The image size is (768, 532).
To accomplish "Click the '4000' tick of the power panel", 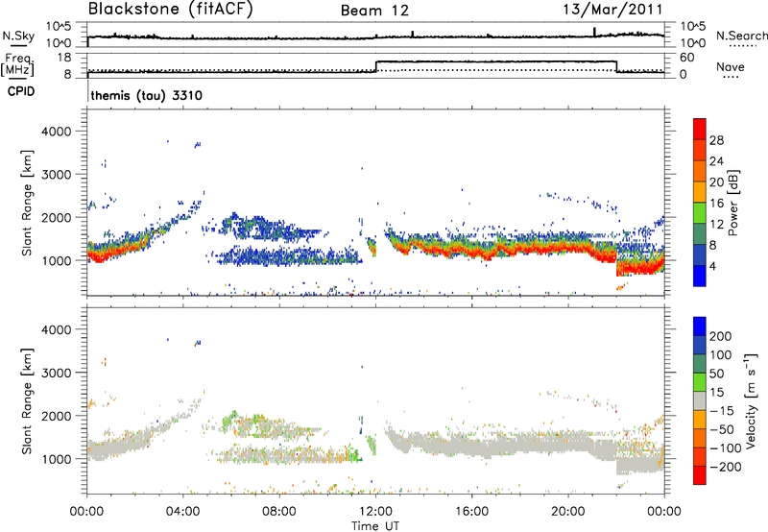I will point(57,132).
